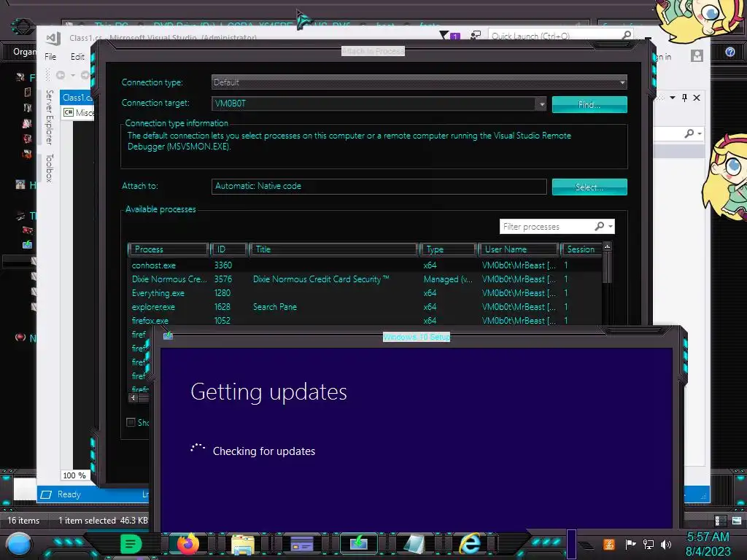Pin the Visual Studio side panel
The image size is (747, 560).
(684, 98)
